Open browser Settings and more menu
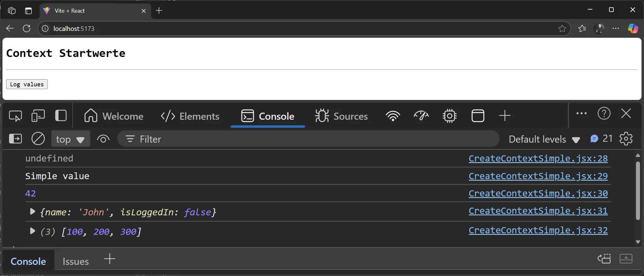644x276 pixels. click(x=616, y=28)
